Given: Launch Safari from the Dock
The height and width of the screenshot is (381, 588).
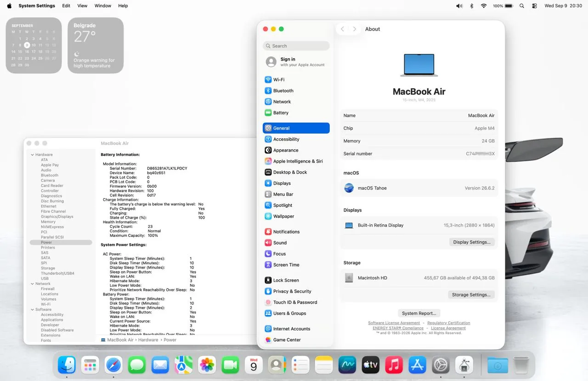Looking at the screenshot, I should click(x=113, y=365).
